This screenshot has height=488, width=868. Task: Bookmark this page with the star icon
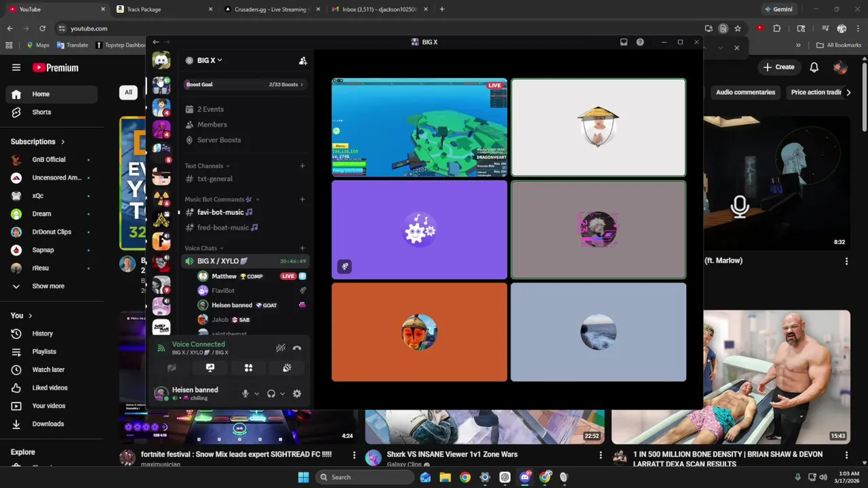(738, 28)
